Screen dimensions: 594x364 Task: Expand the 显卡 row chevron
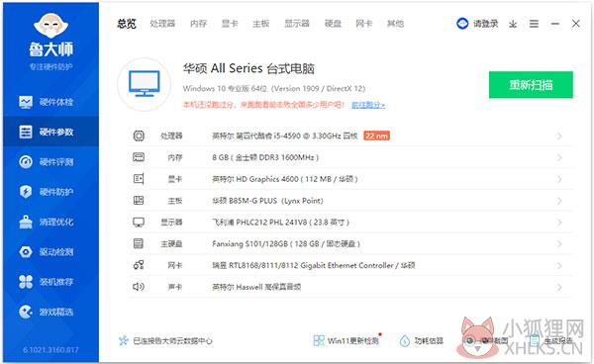[559, 179]
